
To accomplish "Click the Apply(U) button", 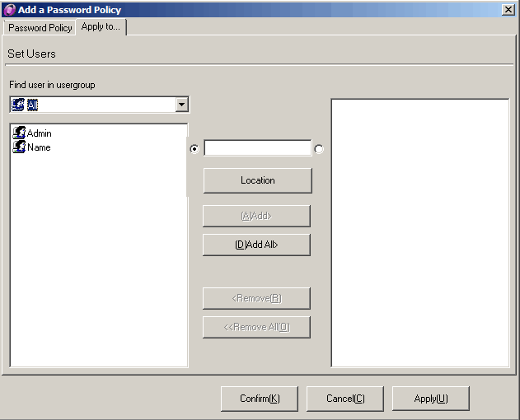I will pos(431,399).
